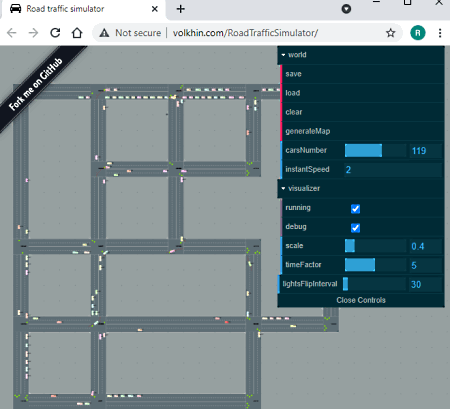This screenshot has height=409, width=450.
Task: Click generateMap to create new map
Action: [362, 131]
